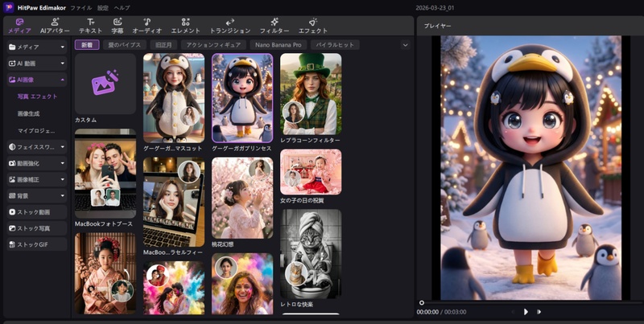
Task: Select the アクションフィギュア category tab
Action: (213, 45)
